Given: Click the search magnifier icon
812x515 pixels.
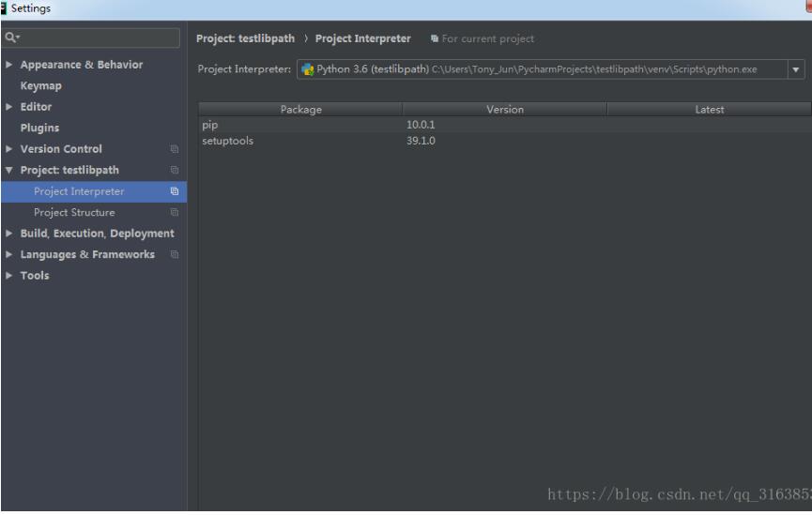Looking at the screenshot, I should [x=11, y=38].
